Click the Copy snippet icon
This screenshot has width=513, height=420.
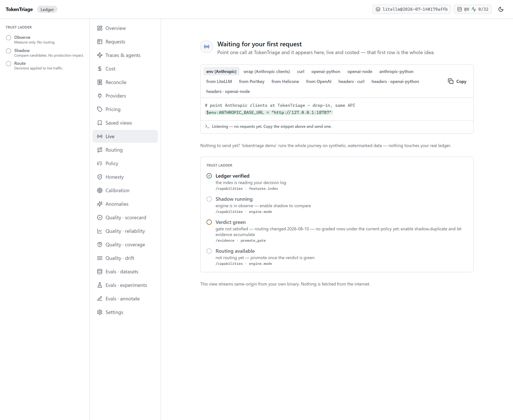450,81
